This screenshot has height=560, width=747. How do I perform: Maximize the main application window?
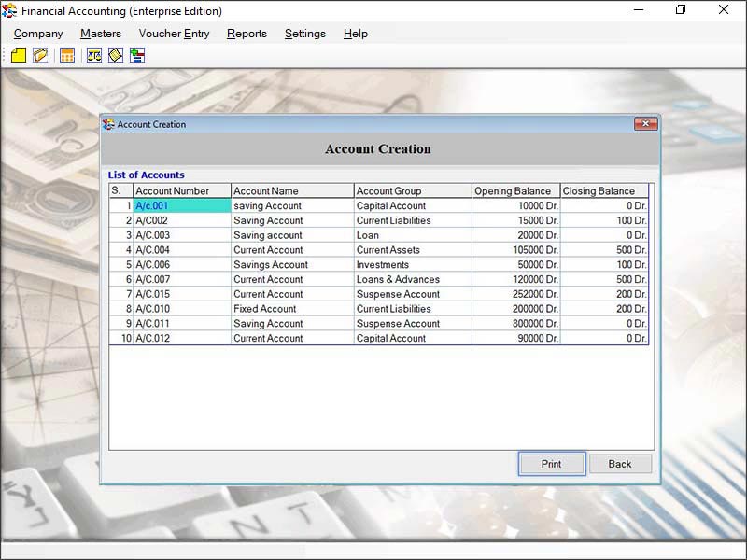(681, 10)
